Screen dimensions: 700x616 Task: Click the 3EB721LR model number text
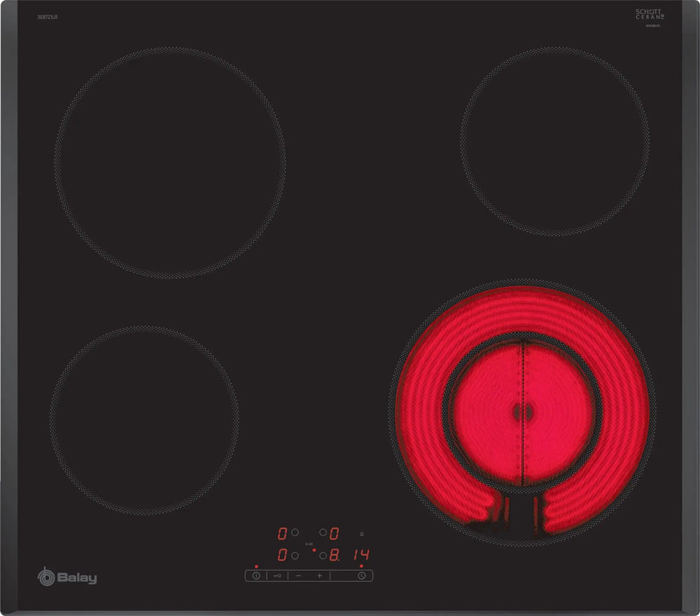(x=47, y=16)
